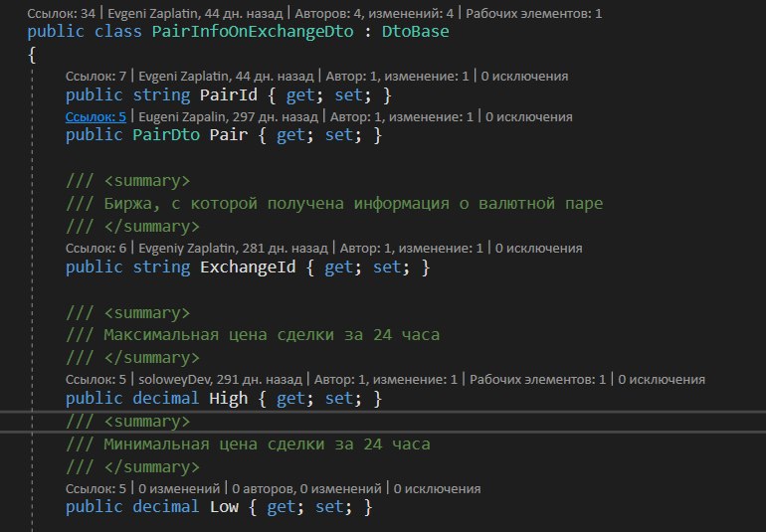Click "0 исключения" above High property

(662, 380)
